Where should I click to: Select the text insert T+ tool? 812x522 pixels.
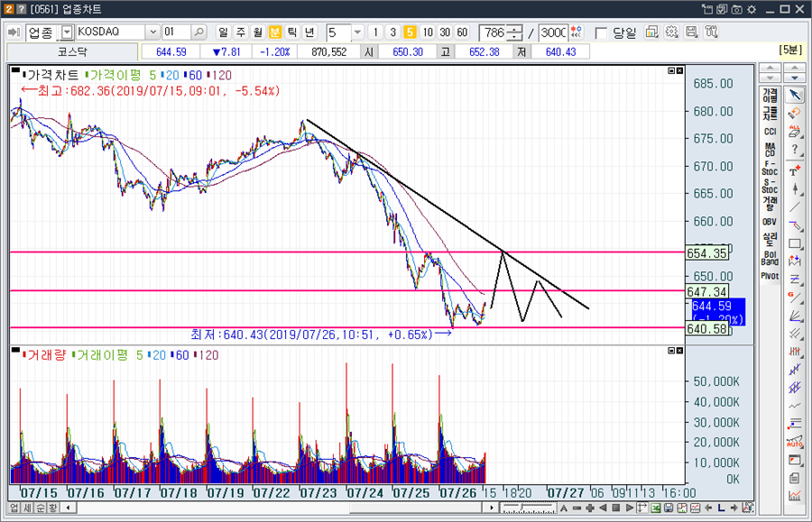[795, 170]
